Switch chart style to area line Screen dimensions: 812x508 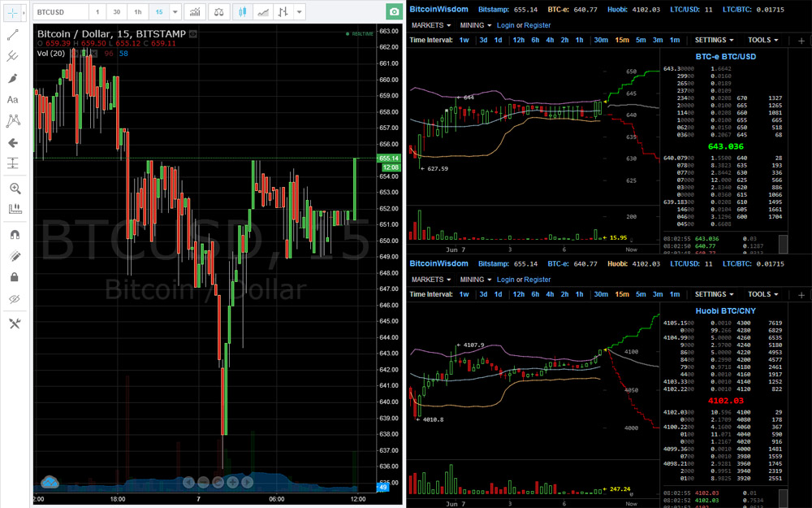[x=263, y=12]
